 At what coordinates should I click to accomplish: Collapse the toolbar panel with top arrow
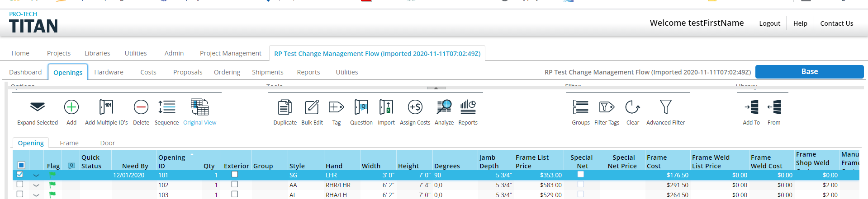tap(436, 88)
